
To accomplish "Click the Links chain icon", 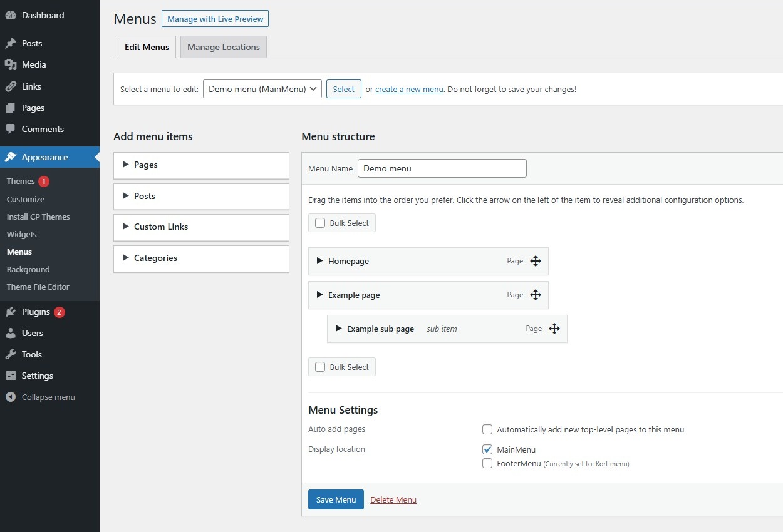I will coord(11,86).
